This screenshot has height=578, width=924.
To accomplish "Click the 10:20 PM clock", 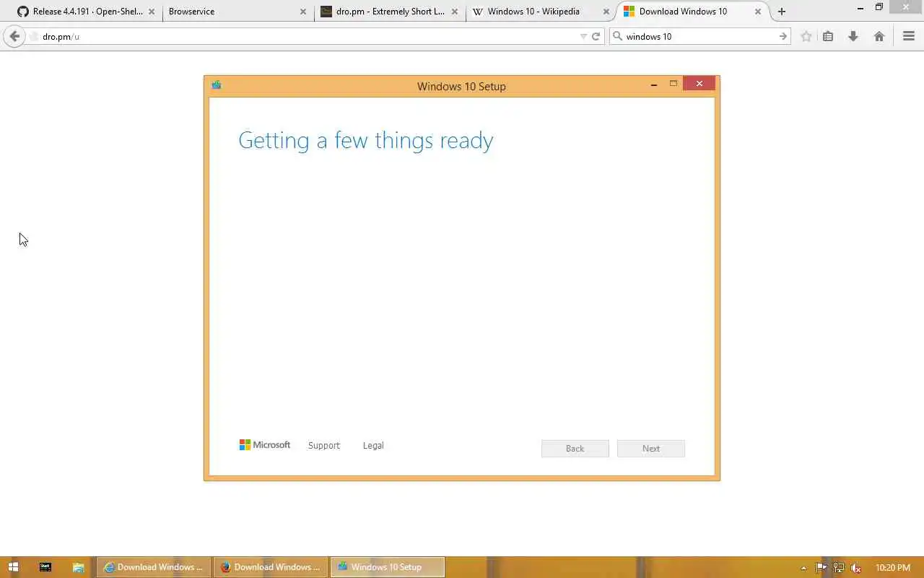I will click(893, 568).
